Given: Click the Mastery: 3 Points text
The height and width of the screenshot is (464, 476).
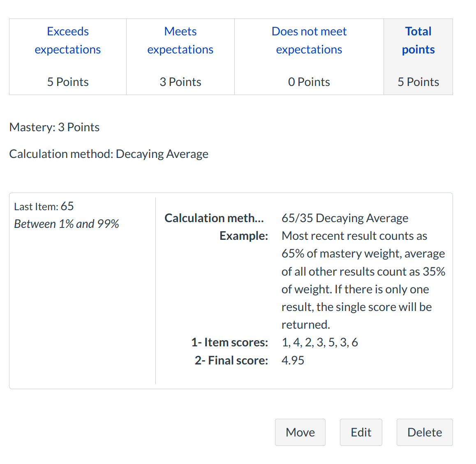Looking at the screenshot, I should pyautogui.click(x=54, y=127).
